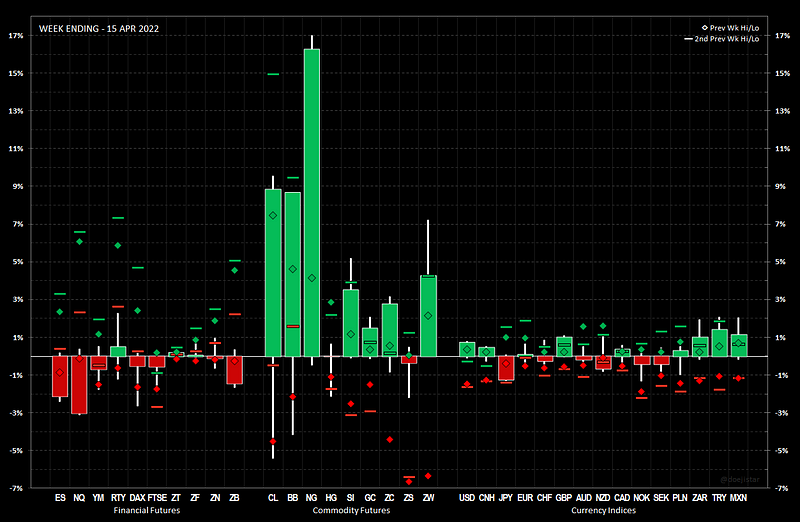Click the hollow diamond inside the NG bar
The height and width of the screenshot is (522, 800).
tap(311, 277)
